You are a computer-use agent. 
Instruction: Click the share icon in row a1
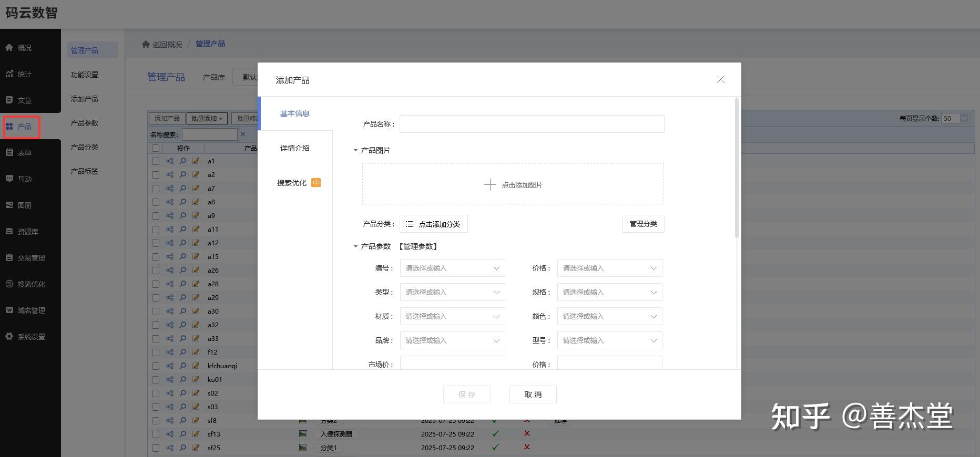pos(170,161)
